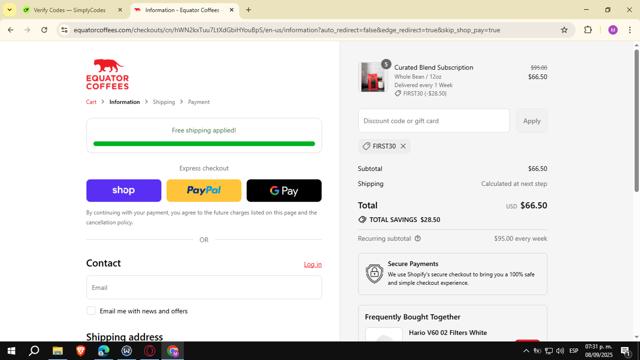Screen dimensions: 640x360
Task: Apply the discount code
Action: (531, 121)
